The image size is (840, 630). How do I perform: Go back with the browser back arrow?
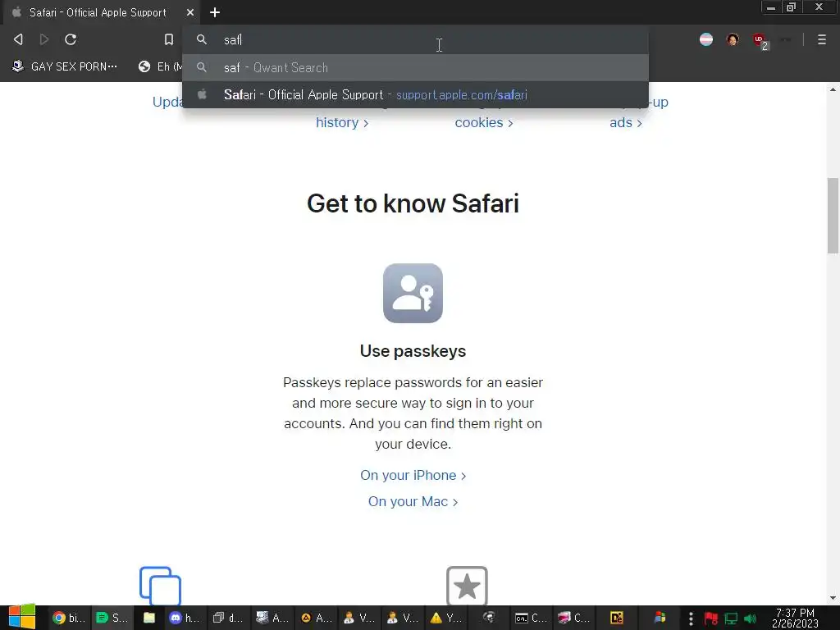click(18, 39)
